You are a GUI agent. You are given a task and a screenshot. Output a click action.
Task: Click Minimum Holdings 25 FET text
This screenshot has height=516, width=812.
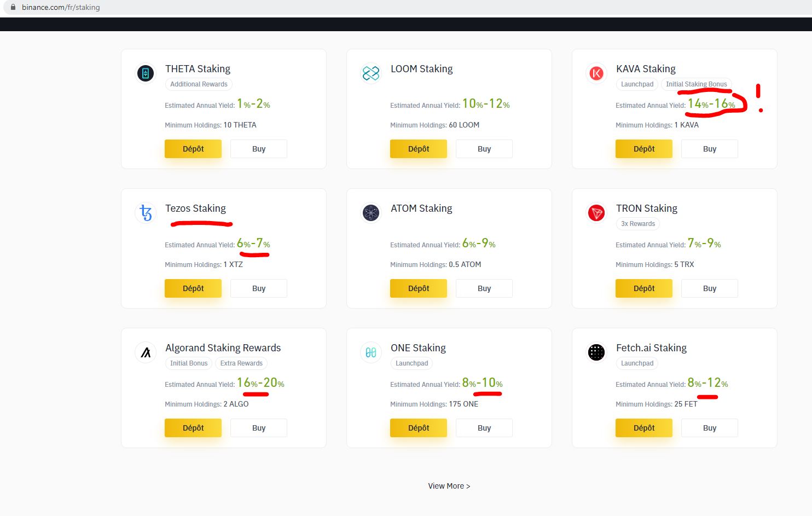pyautogui.click(x=657, y=404)
